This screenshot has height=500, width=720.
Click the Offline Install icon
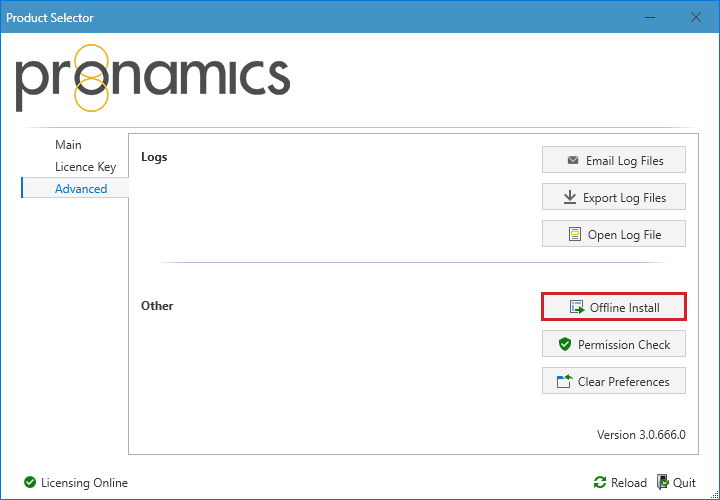(x=577, y=308)
